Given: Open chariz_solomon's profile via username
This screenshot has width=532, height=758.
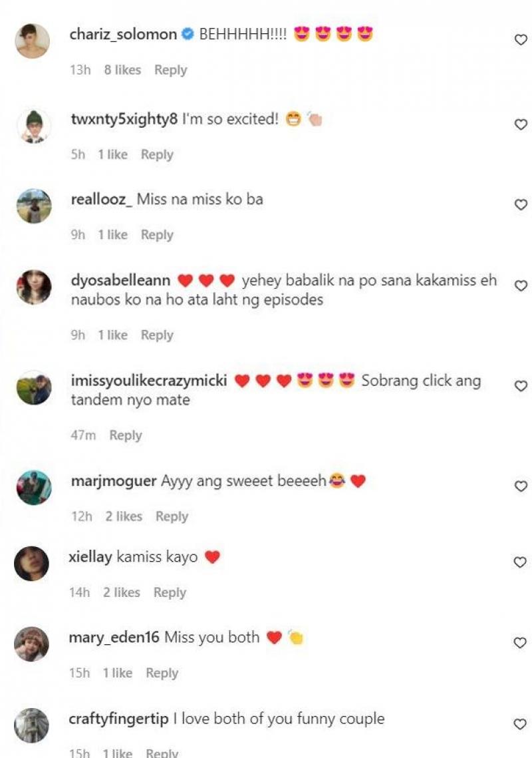Looking at the screenshot, I should 123,35.
